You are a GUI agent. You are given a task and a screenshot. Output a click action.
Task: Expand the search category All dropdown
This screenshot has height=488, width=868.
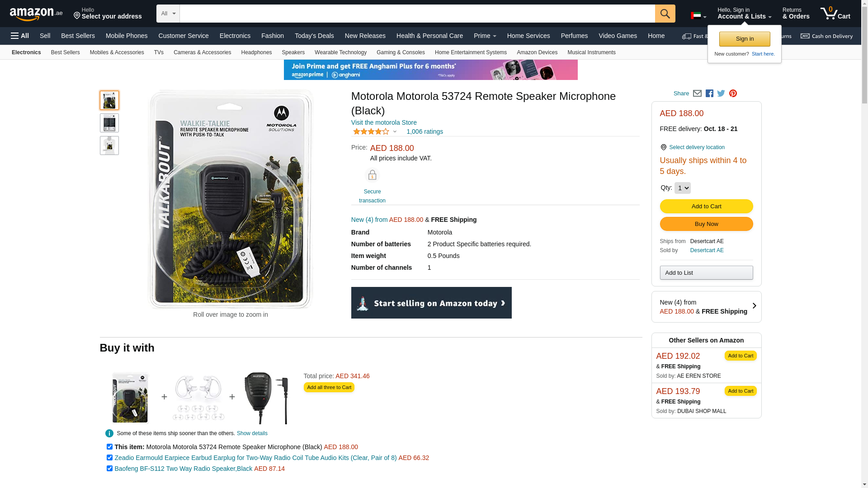168,14
